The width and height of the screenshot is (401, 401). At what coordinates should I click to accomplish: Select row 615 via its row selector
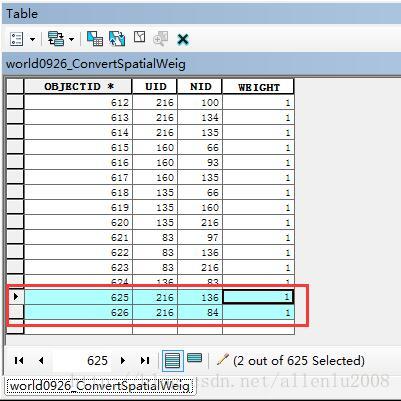tap(15, 147)
